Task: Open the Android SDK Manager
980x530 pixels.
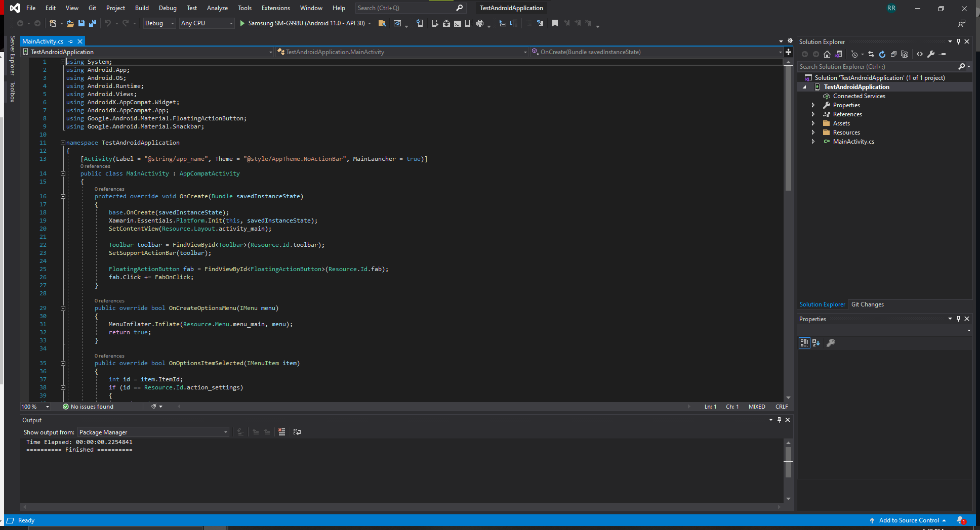Action: coord(446,23)
